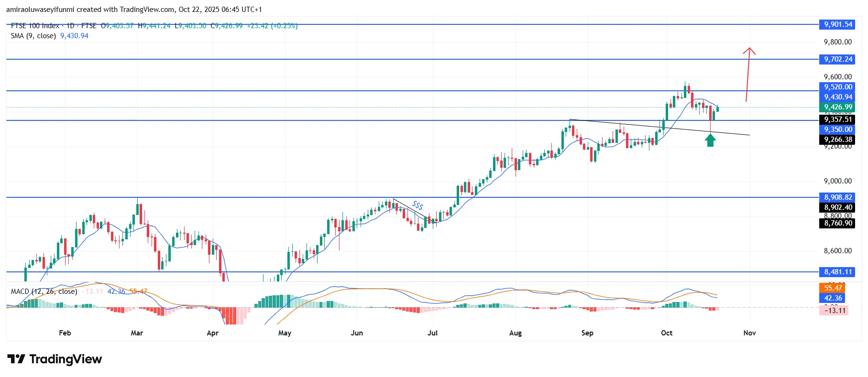Click the $$$ annotation on the chart
The height and width of the screenshot is (377, 868).
point(418,205)
